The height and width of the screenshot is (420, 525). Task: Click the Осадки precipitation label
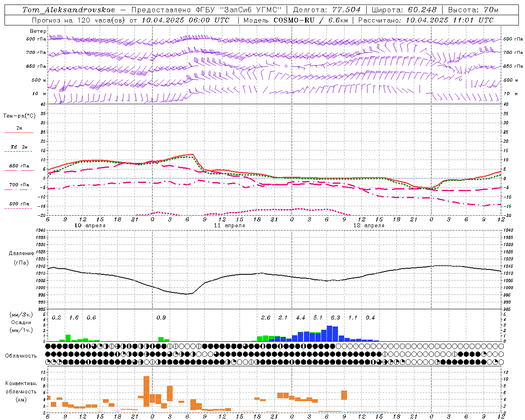pos(21,322)
